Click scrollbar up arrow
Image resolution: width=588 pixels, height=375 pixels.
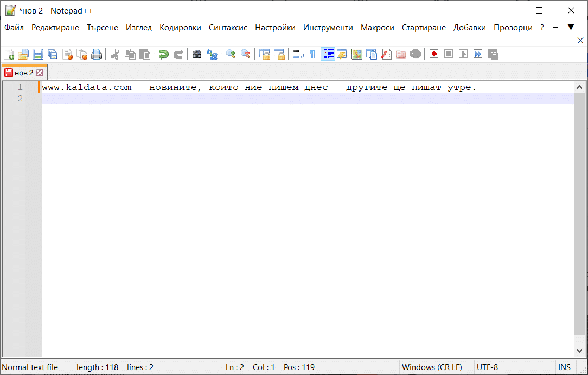(579, 87)
